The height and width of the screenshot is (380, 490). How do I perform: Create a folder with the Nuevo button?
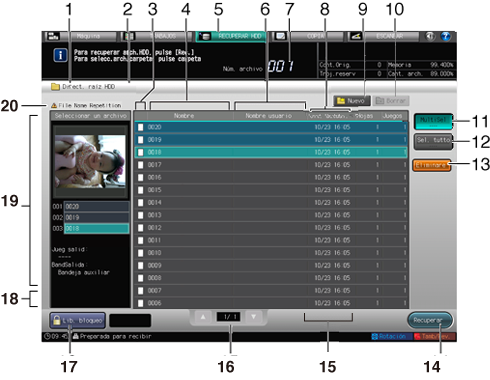click(x=352, y=101)
